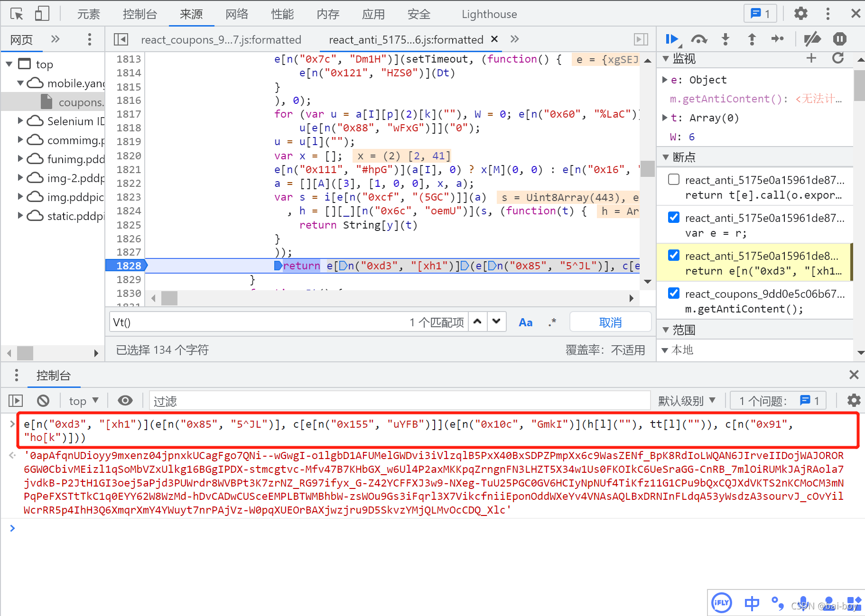Expand the Selenium IDE node
This screenshot has width=865, height=616.
(20, 121)
